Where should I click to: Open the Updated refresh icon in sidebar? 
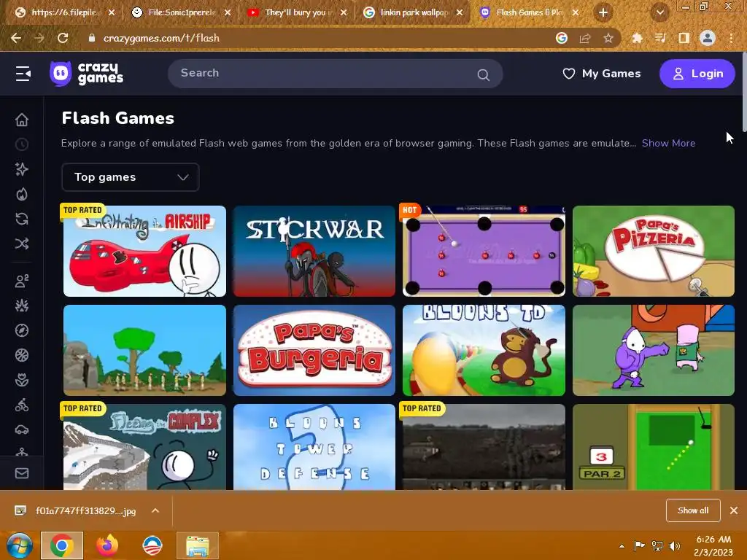(x=22, y=219)
